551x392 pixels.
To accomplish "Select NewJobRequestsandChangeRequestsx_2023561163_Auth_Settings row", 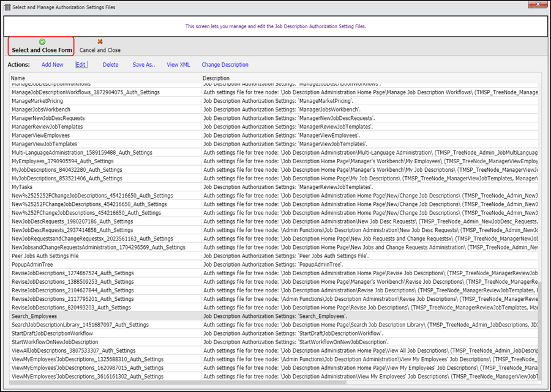I will pos(274,239).
